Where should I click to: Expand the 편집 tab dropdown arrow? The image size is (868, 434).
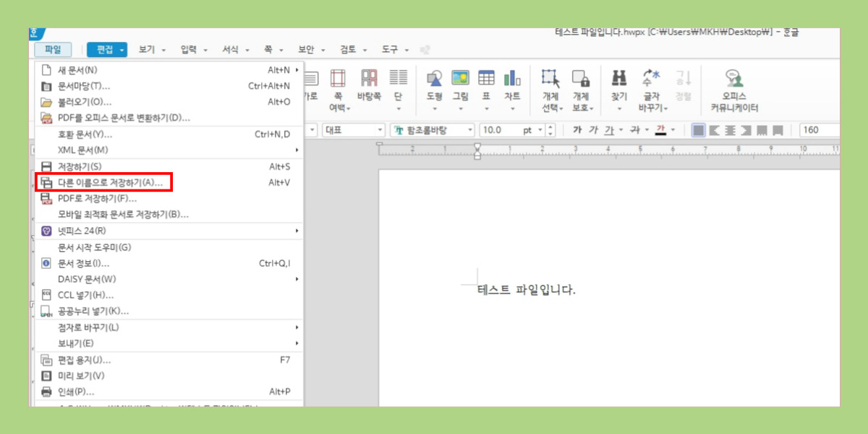click(122, 50)
